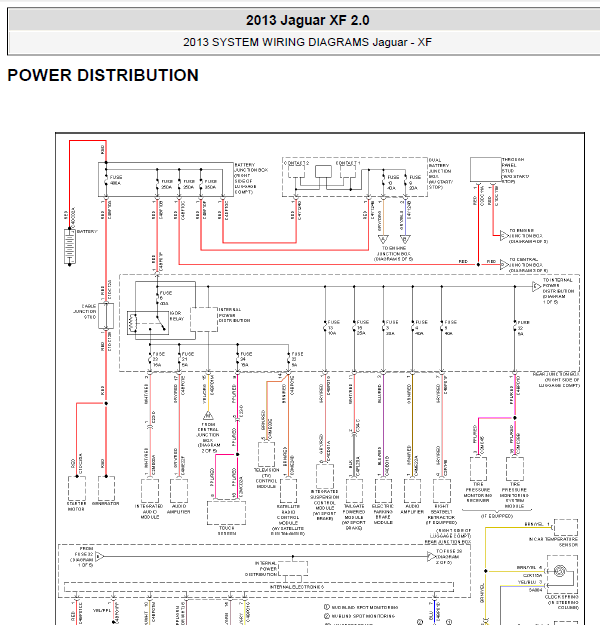Click the TAILGATE POWERED MODULE label

click(354, 517)
